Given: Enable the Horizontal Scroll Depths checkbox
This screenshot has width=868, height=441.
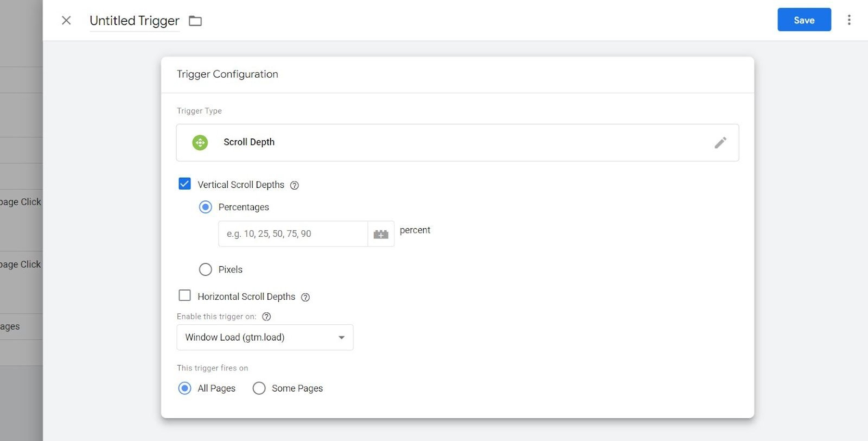Looking at the screenshot, I should [184, 295].
